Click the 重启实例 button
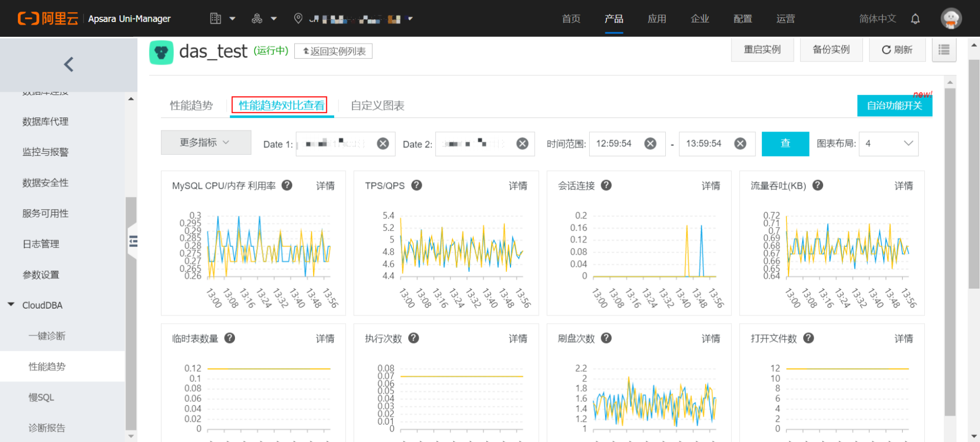This screenshot has width=980, height=442. (762, 50)
